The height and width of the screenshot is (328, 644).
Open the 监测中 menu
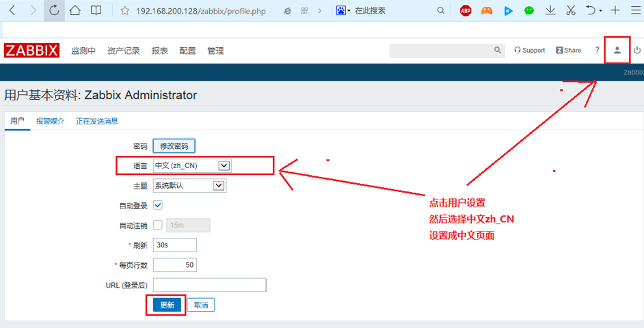coord(83,51)
